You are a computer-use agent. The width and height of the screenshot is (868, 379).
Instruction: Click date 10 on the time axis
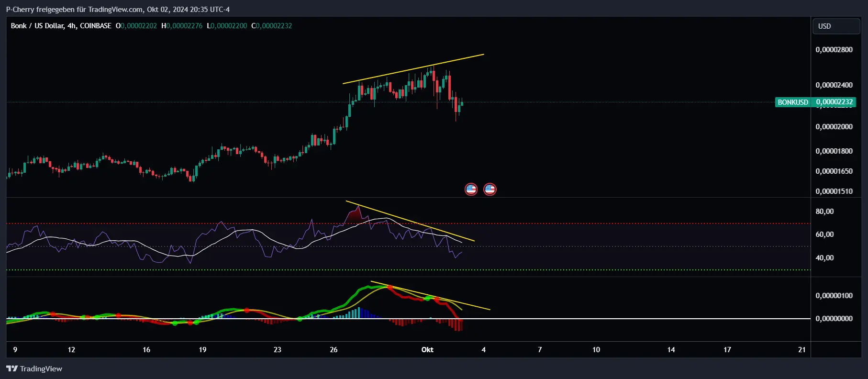click(x=596, y=350)
